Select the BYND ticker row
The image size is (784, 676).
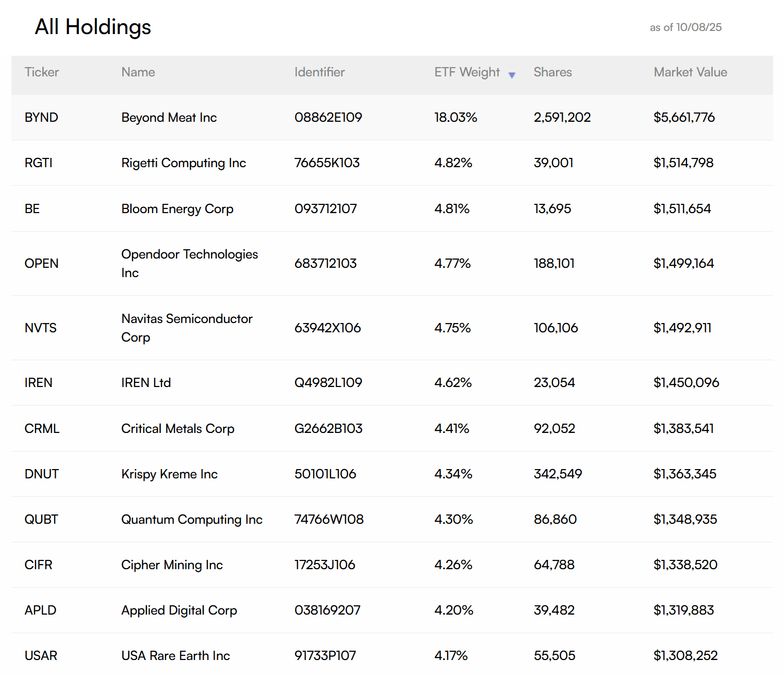(41, 118)
